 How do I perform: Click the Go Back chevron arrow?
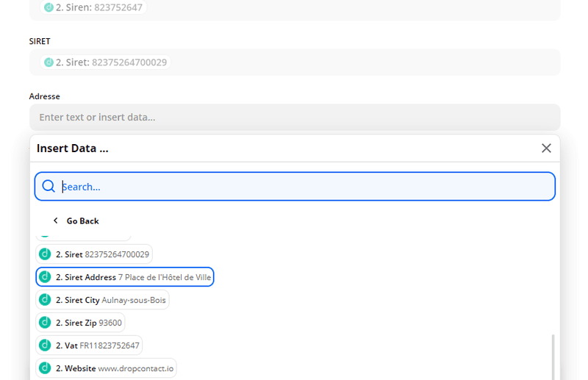tap(56, 221)
